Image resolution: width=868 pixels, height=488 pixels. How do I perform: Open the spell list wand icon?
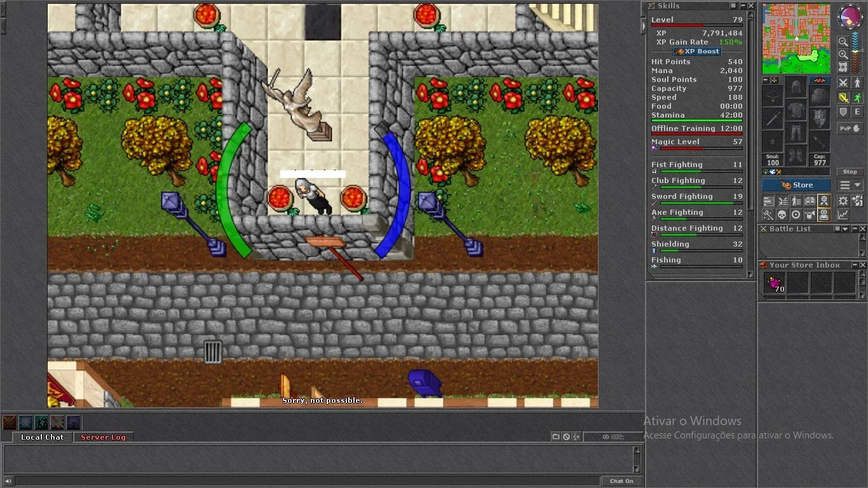[768, 213]
